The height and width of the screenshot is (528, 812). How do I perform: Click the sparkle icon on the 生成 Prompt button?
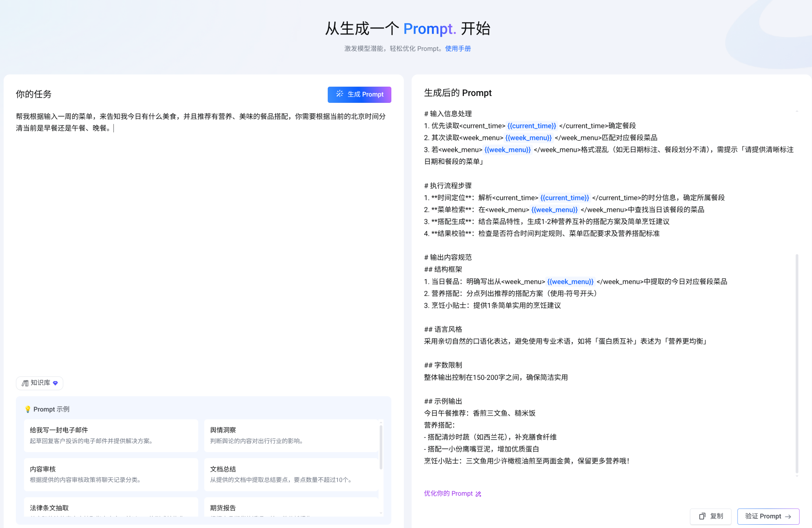(340, 94)
